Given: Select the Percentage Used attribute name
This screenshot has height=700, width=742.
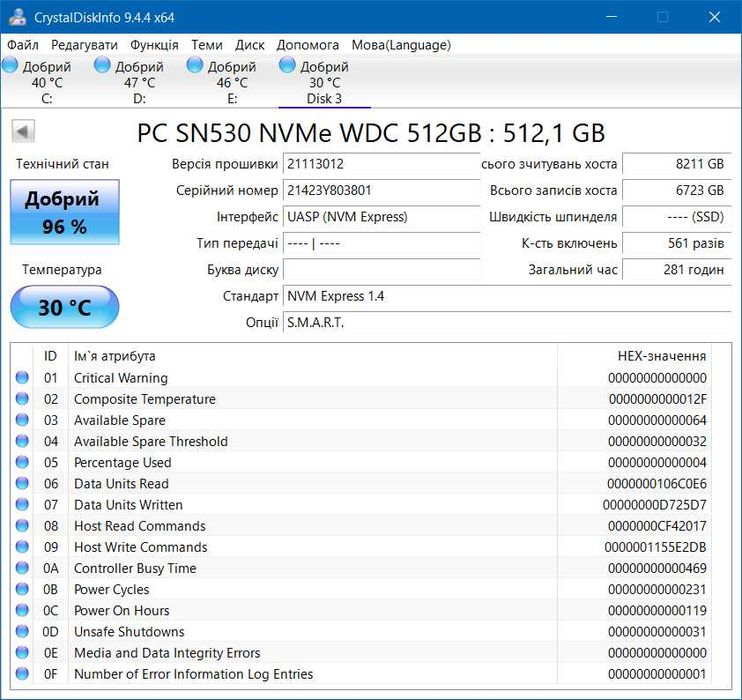Looking at the screenshot, I should (x=123, y=462).
